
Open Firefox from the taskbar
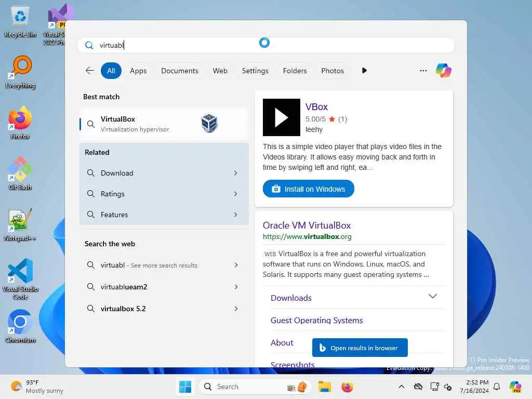tap(347, 387)
